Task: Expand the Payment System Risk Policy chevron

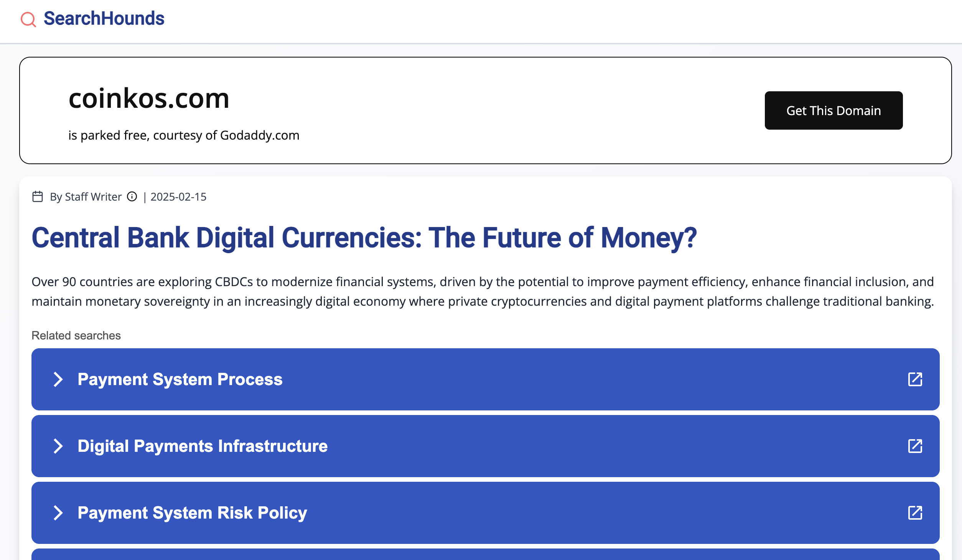Action: (58, 513)
